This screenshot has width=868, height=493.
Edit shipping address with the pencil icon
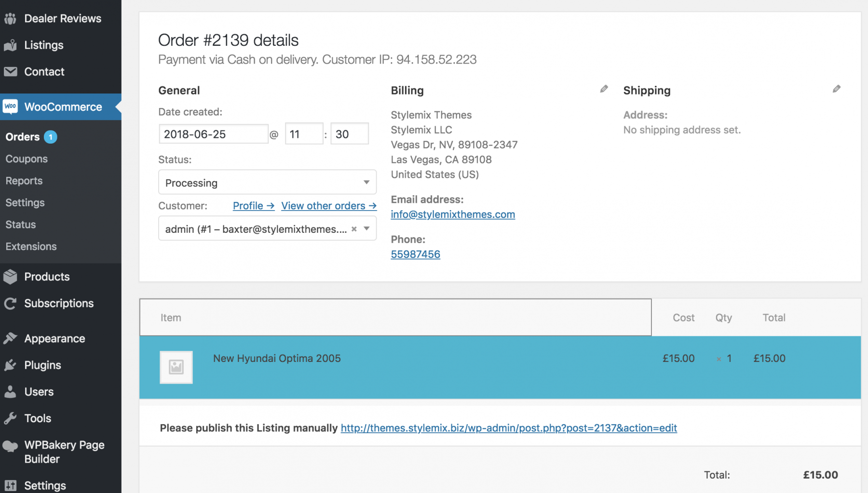pyautogui.click(x=836, y=89)
